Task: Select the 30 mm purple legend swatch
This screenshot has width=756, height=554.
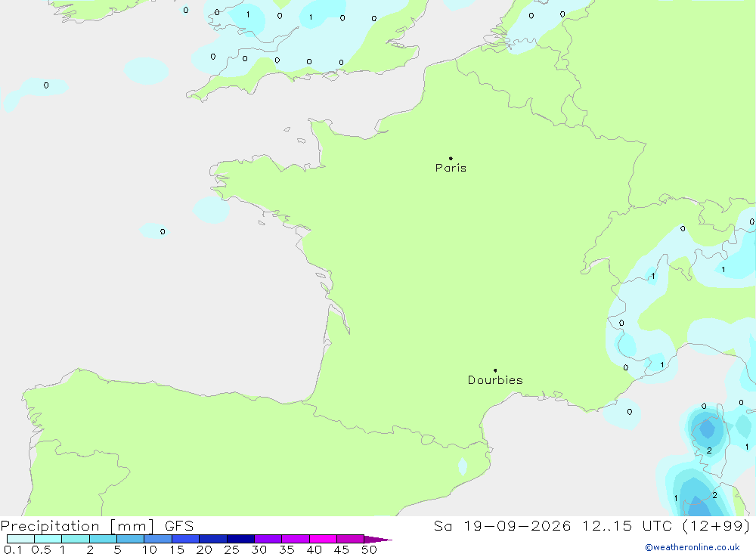Action: 268,539
